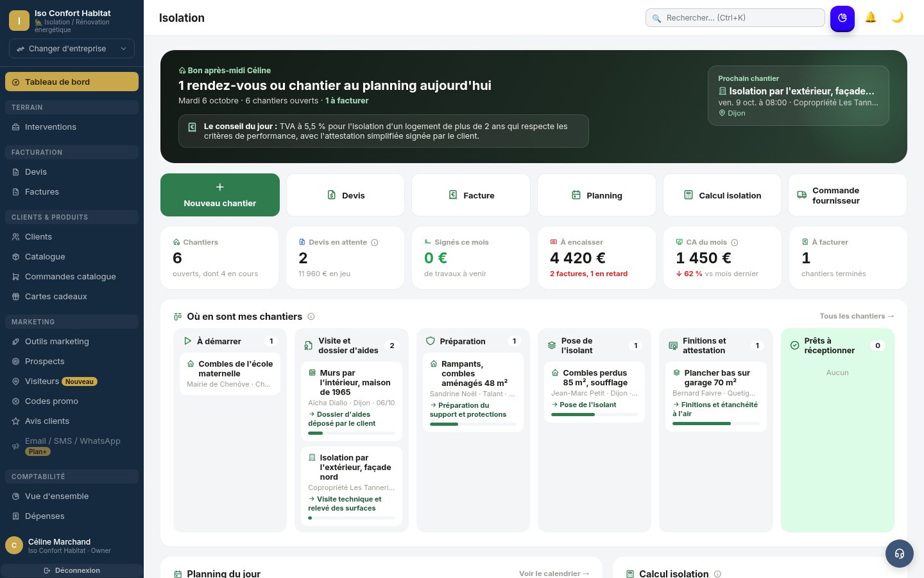Open Avis clients in the sidebar
The height and width of the screenshot is (578, 924).
(x=72, y=421)
